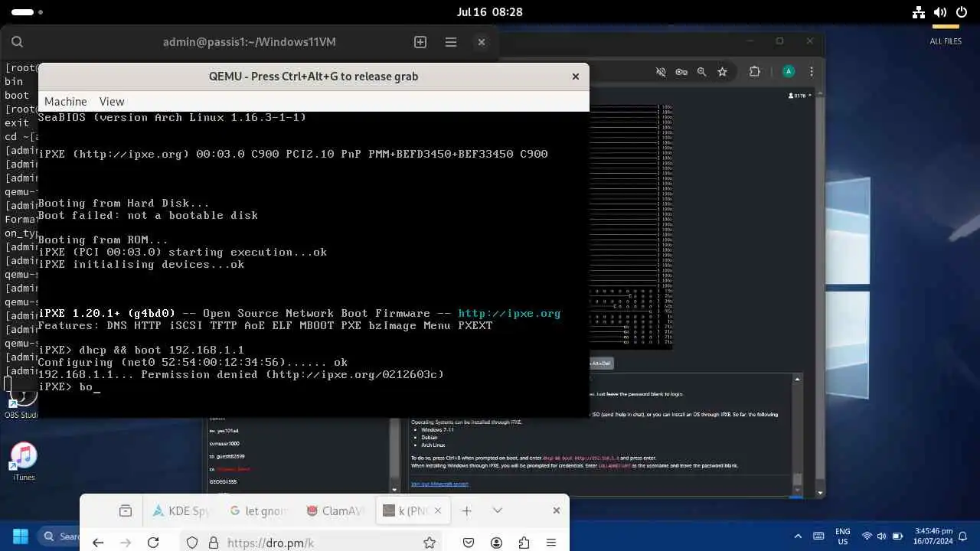Click the Firefox tracking protection shield icon
Viewport: 980px width, 551px height.
[x=192, y=543]
